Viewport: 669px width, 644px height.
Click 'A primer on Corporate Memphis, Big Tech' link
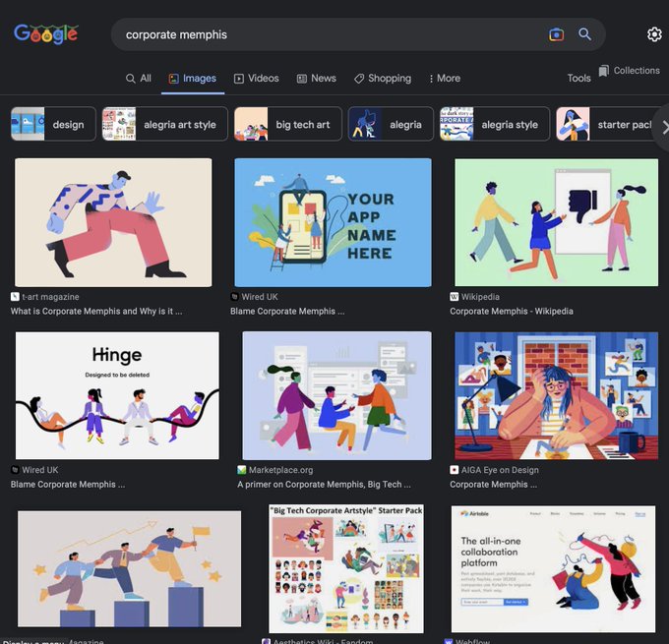click(324, 485)
